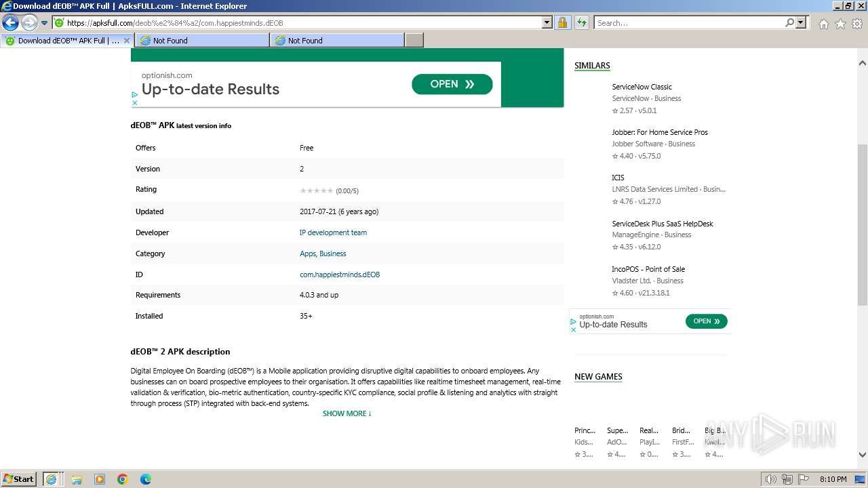Expand description with SHOW MORE
The image size is (868, 488).
point(347,413)
